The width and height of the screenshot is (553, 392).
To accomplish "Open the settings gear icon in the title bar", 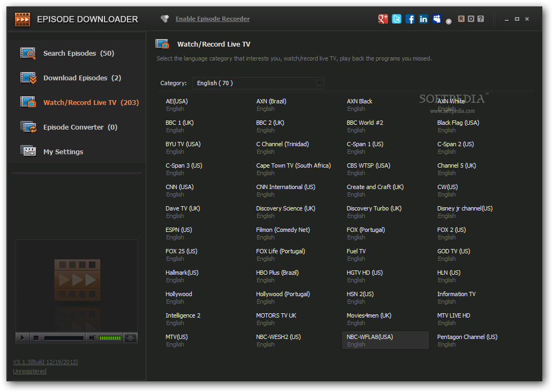I will pyautogui.click(x=471, y=19).
